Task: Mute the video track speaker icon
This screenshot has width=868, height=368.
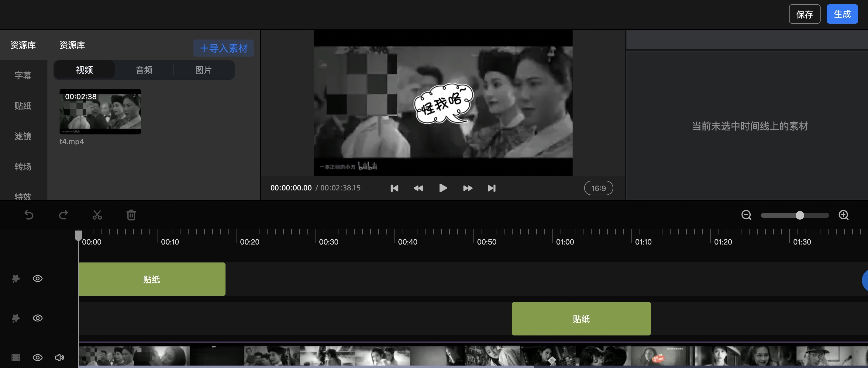Action: click(59, 358)
